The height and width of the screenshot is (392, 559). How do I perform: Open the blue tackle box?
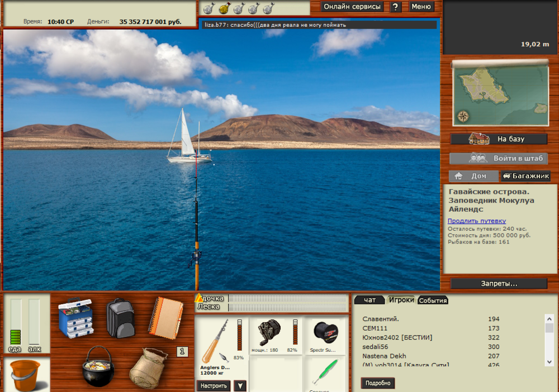pos(75,319)
